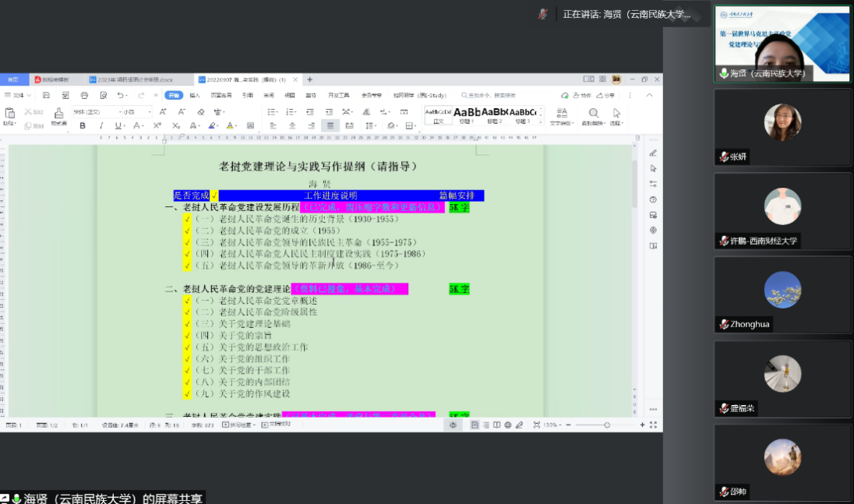Click the zoom slider in status bar
This screenshot has height=504, width=854.
[606, 425]
